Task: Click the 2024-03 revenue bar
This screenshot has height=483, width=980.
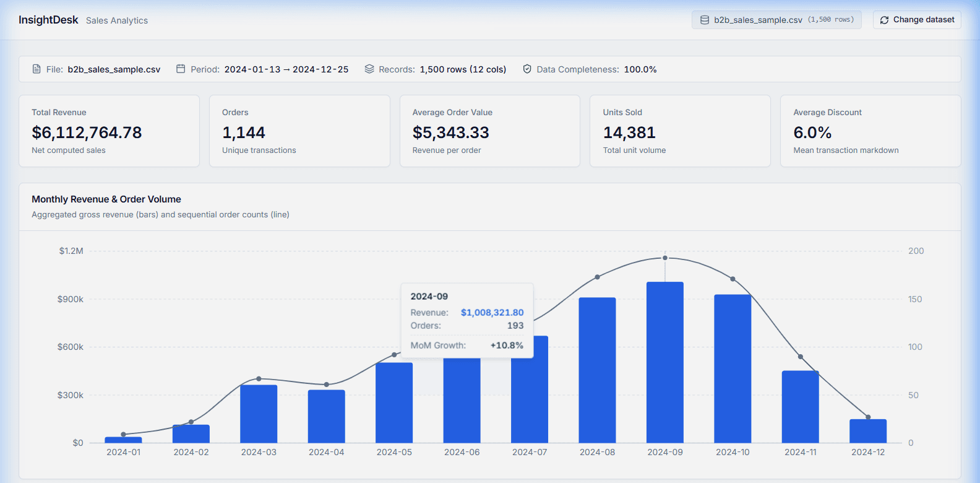Action: click(x=259, y=414)
